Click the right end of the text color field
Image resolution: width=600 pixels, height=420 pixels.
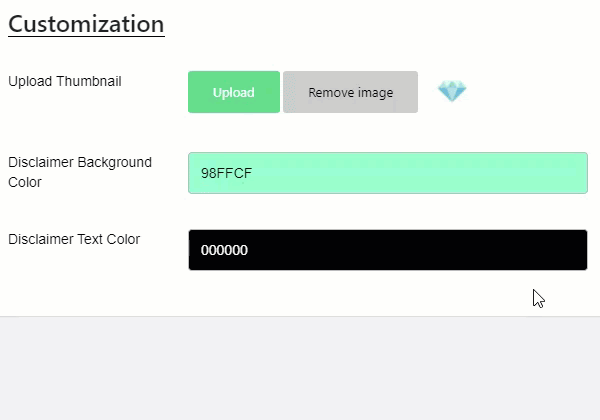(574, 250)
